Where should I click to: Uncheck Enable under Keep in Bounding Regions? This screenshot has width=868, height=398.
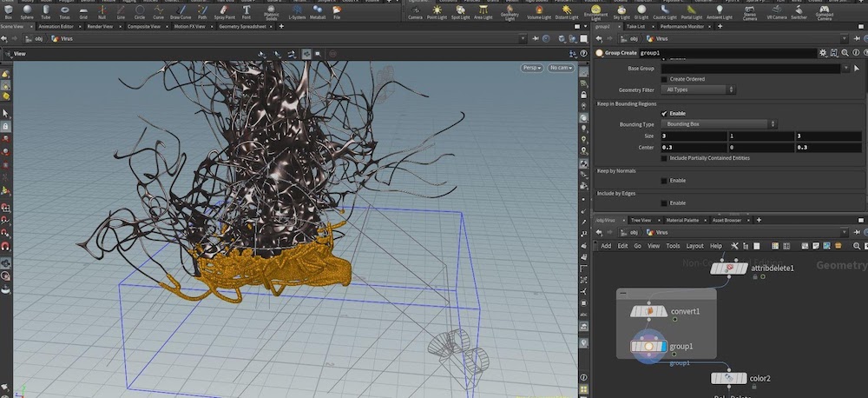(x=665, y=113)
